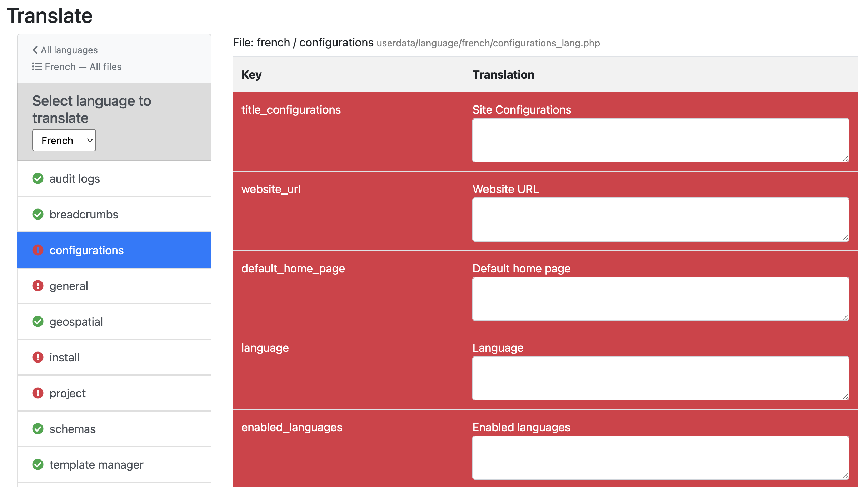Click Enabled languages translation textarea

click(660, 458)
